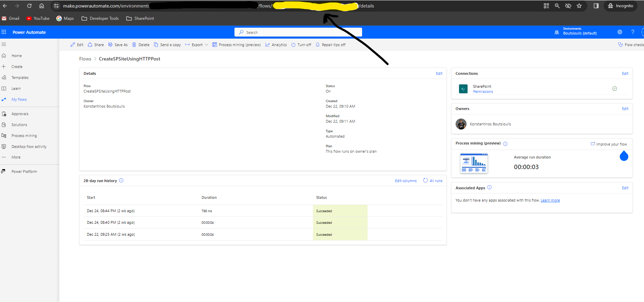644x302 pixels.
Task: Reload the page in the browser
Action: point(29,6)
